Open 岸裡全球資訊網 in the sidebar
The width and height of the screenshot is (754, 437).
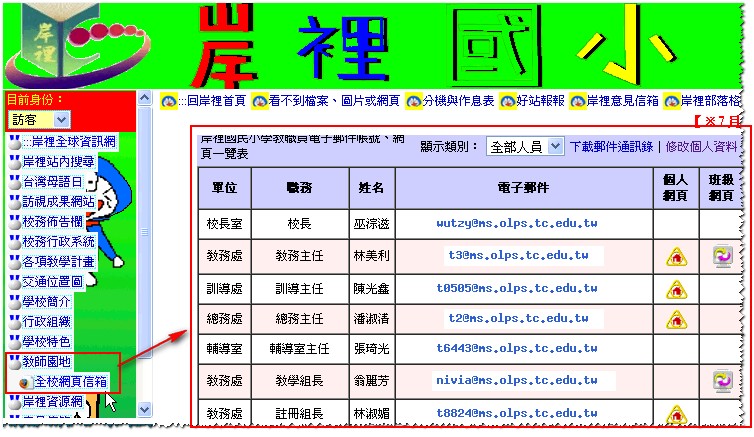click(69, 142)
